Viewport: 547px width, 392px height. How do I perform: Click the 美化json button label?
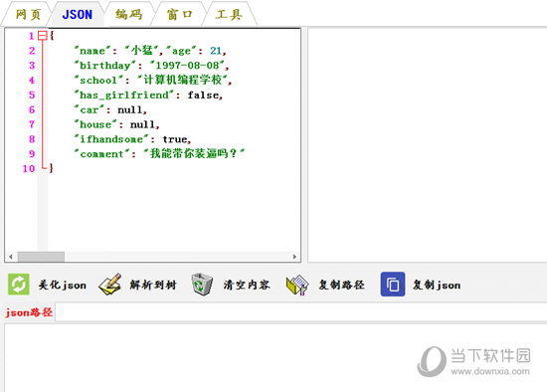coord(63,286)
